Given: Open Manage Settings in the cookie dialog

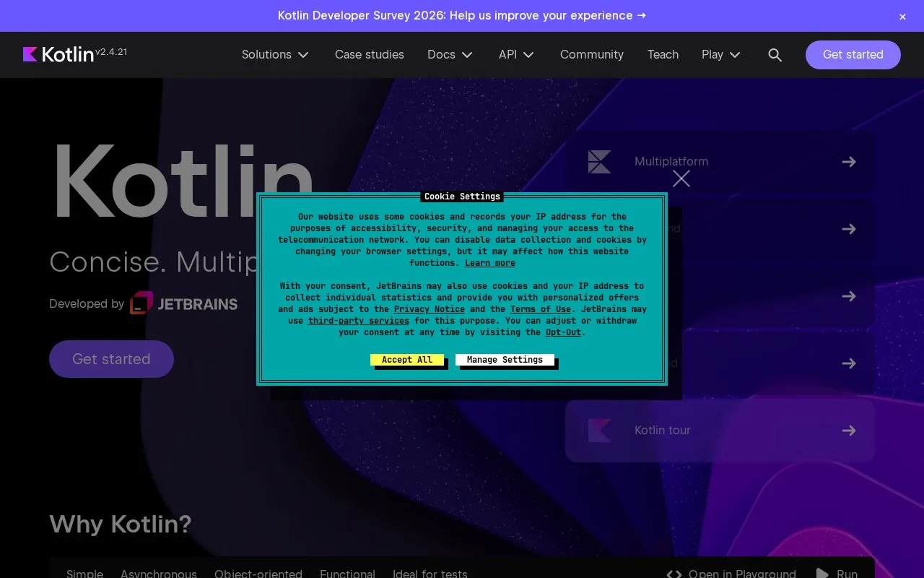Looking at the screenshot, I should pyautogui.click(x=505, y=360).
